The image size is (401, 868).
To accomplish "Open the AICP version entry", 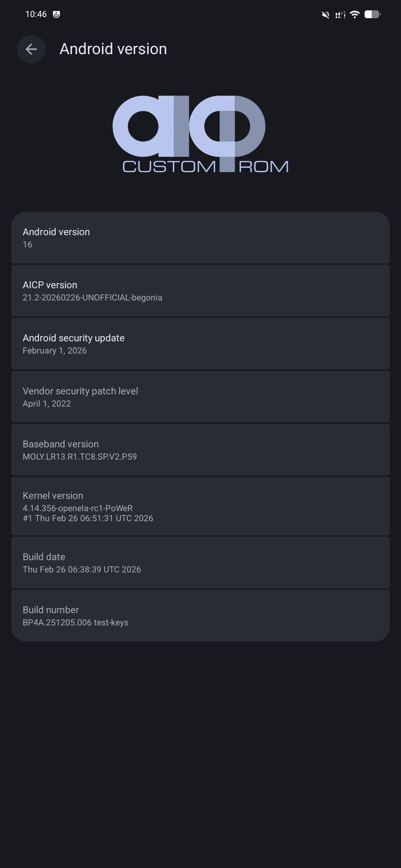I will (200, 291).
